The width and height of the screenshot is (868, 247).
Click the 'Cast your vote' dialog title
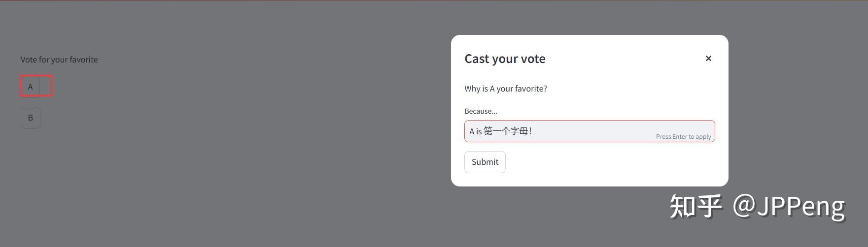[505, 59]
